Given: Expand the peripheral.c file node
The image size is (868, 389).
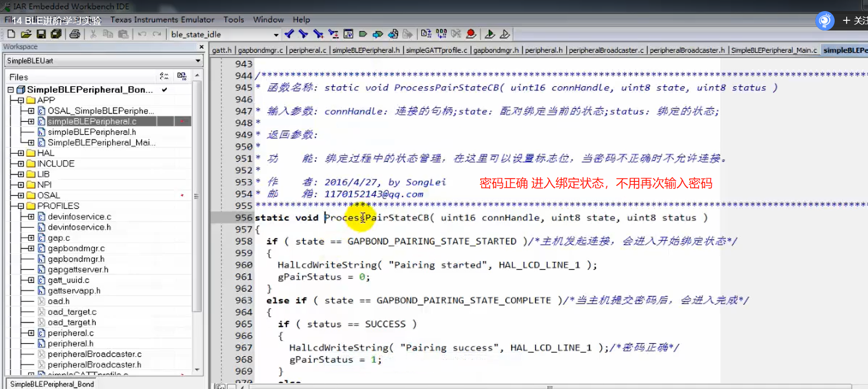Looking at the screenshot, I should [x=31, y=333].
